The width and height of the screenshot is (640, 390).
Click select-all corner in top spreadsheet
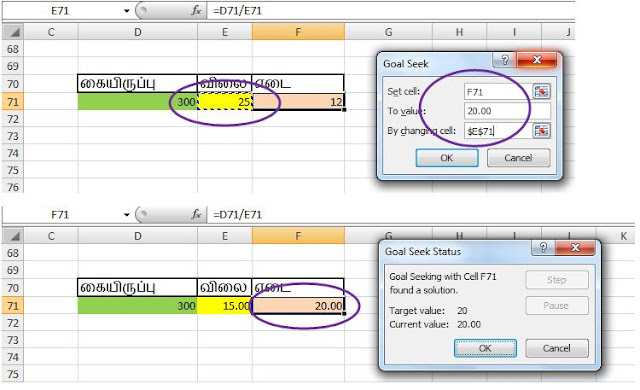pyautogui.click(x=13, y=32)
